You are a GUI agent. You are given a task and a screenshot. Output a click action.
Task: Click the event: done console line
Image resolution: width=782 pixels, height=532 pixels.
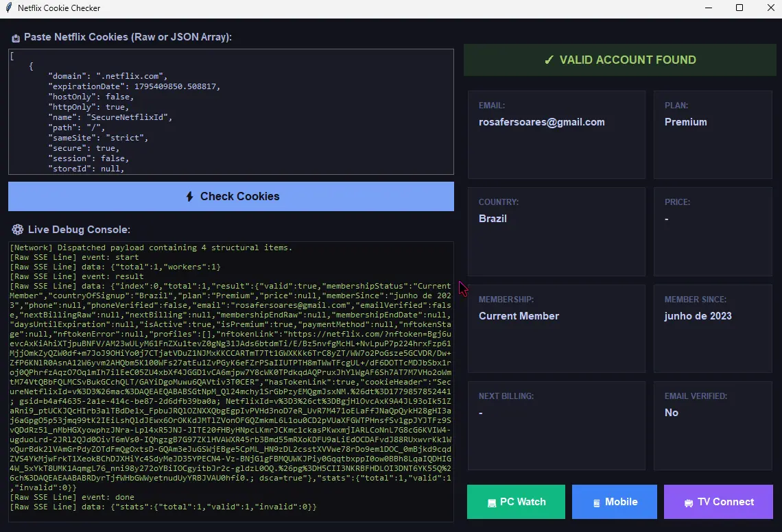[x=72, y=497]
